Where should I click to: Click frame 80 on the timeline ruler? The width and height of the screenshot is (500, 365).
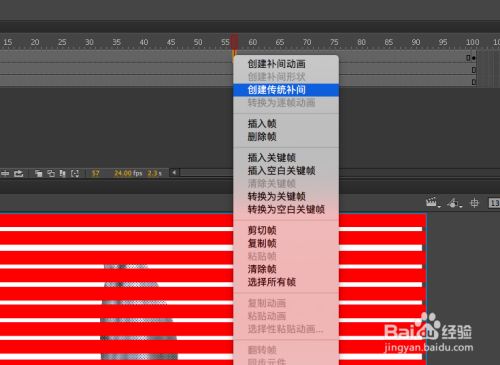point(361,42)
